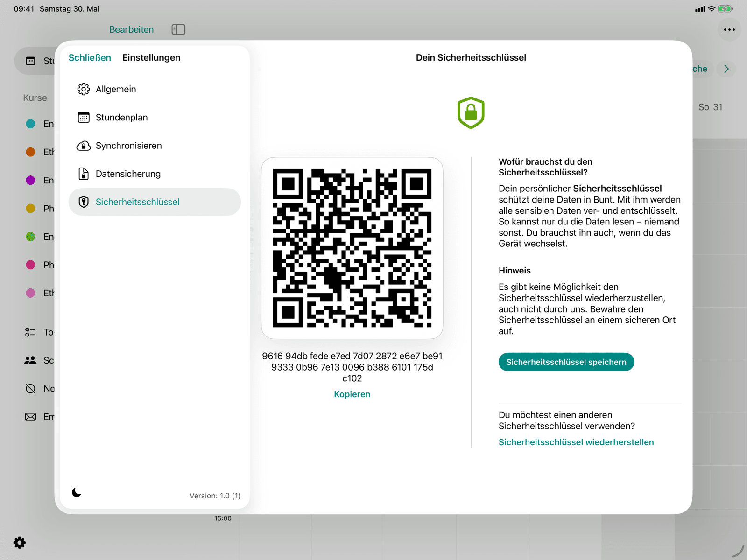747x560 pixels.
Task: Select the Datensicherung menu item
Action: (155, 174)
